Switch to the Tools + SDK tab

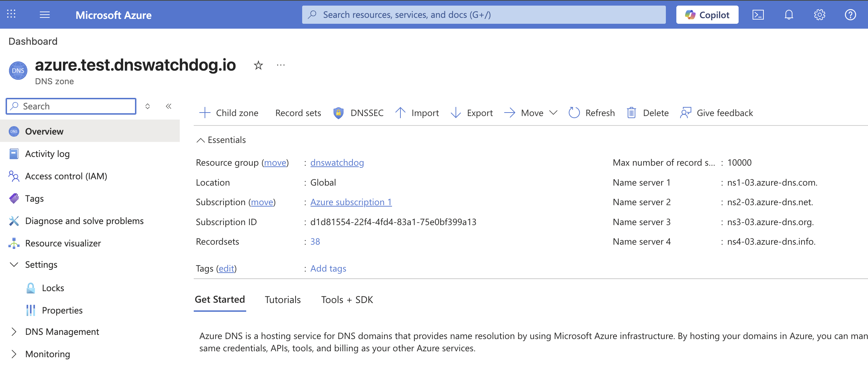[x=347, y=300]
